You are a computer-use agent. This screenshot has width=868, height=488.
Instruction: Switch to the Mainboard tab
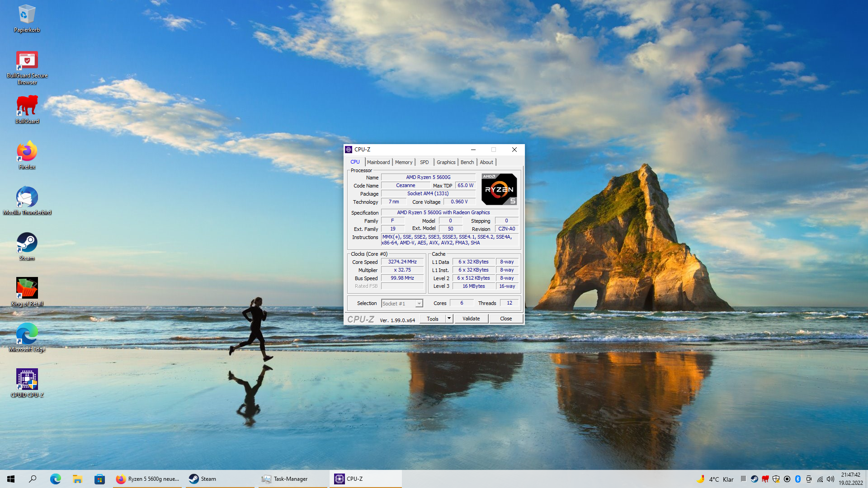(378, 162)
